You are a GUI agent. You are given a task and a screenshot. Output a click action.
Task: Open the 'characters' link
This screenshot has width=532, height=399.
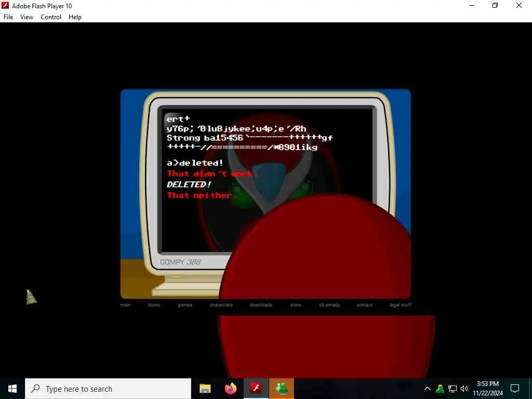(x=221, y=304)
